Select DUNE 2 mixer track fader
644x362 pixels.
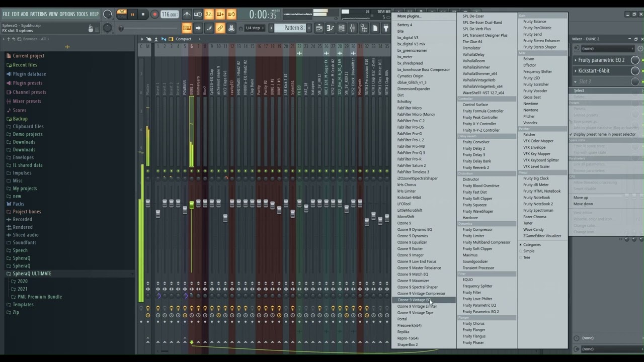(x=192, y=204)
